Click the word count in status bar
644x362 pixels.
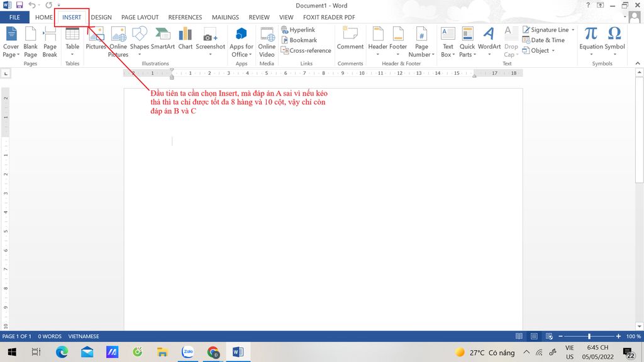pyautogui.click(x=50, y=336)
